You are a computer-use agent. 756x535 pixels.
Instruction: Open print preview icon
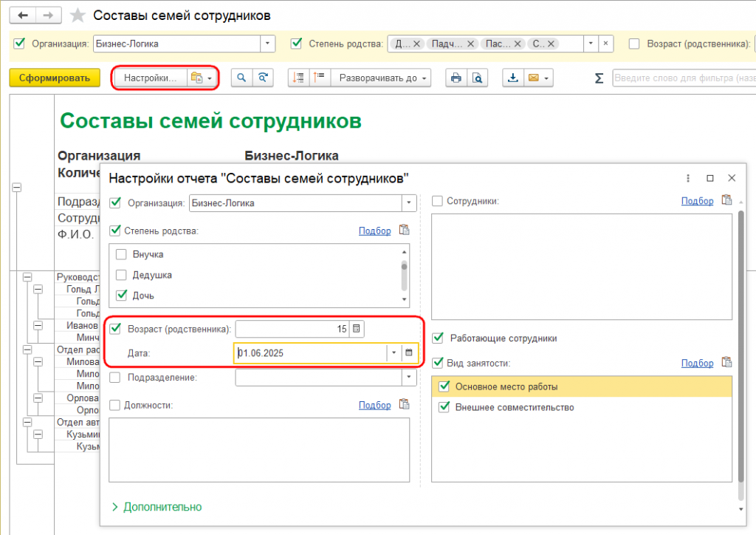coord(477,78)
